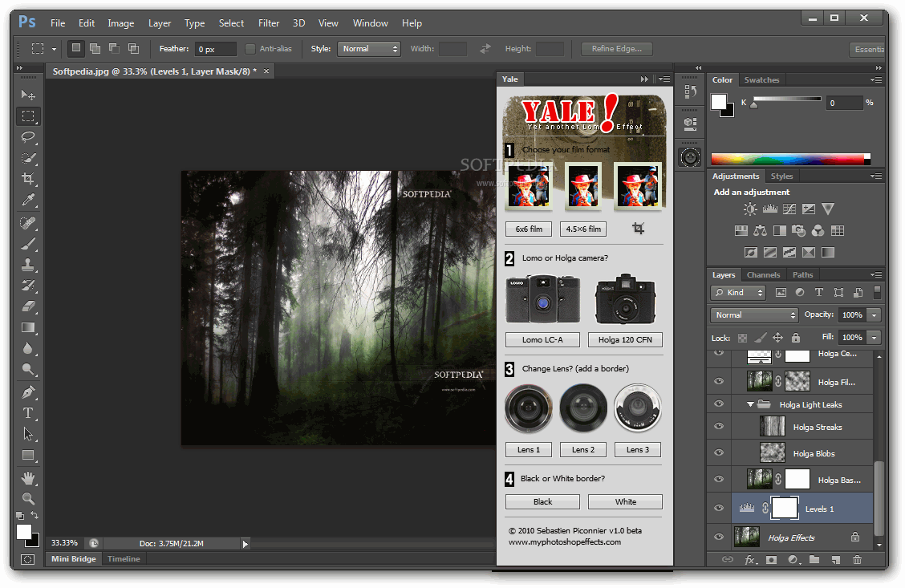Image resolution: width=905 pixels, height=588 pixels.
Task: Click the Holga 120 CFN button
Action: [625, 340]
